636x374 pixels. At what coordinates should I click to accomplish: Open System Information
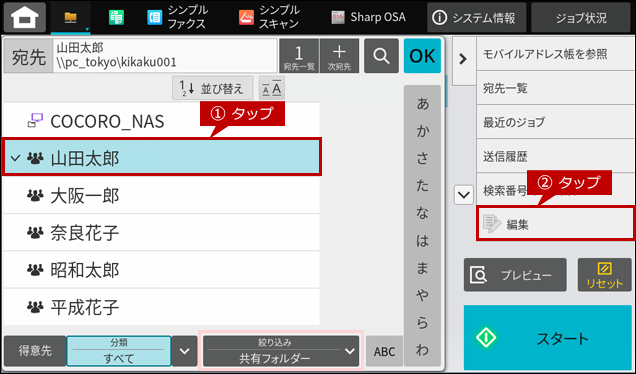[477, 17]
